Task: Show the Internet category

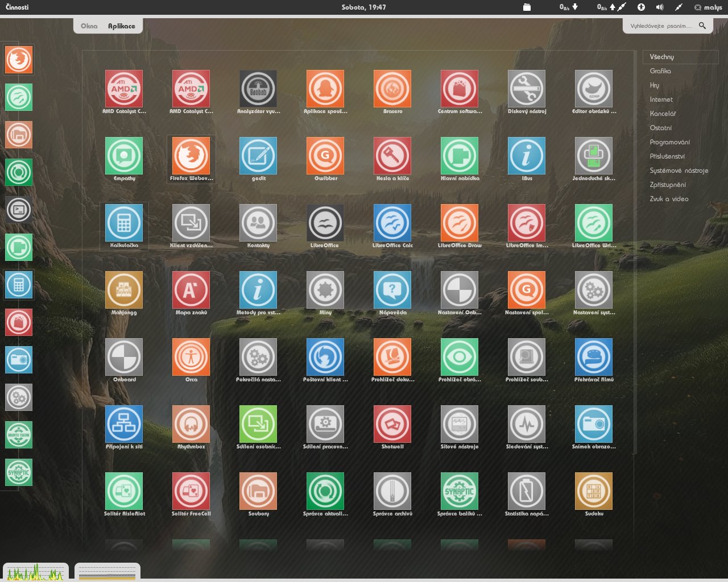Action: pyautogui.click(x=661, y=99)
